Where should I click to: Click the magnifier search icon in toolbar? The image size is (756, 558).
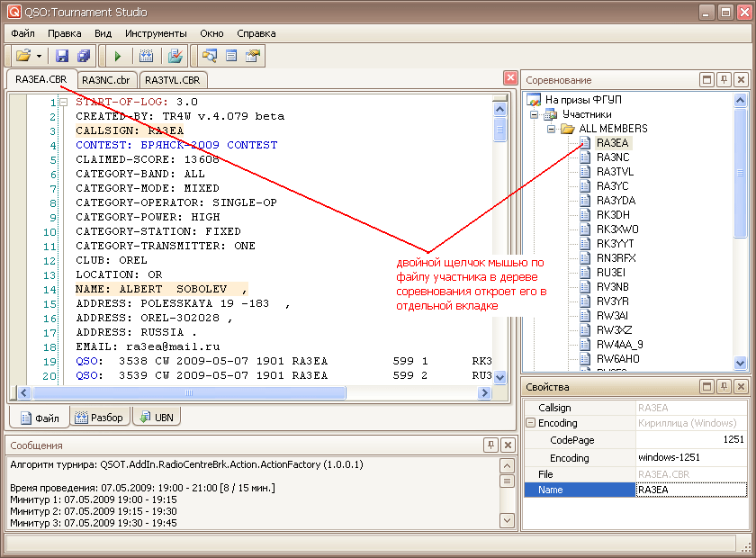[210, 56]
